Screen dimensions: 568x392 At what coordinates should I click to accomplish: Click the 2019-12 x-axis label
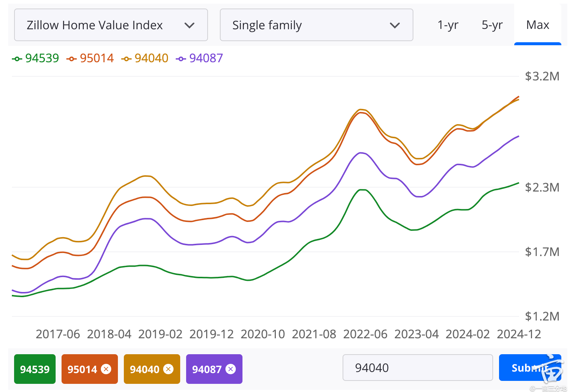pos(212,334)
